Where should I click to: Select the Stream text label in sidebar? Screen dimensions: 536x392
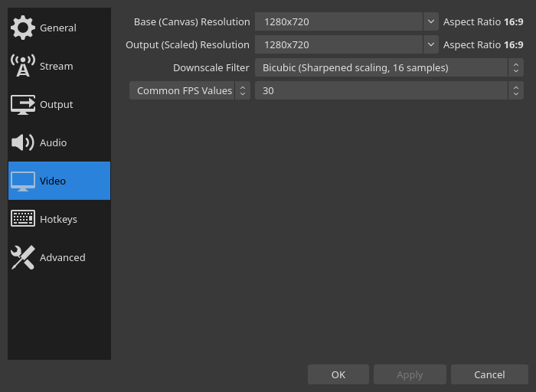point(56,66)
